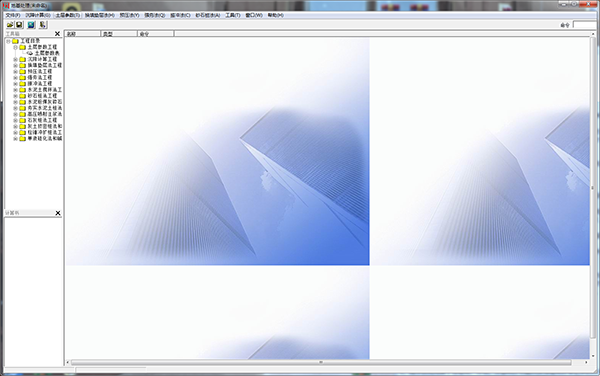The height and width of the screenshot is (376, 600).
Task: Click the 类型 column header
Action: click(119, 34)
